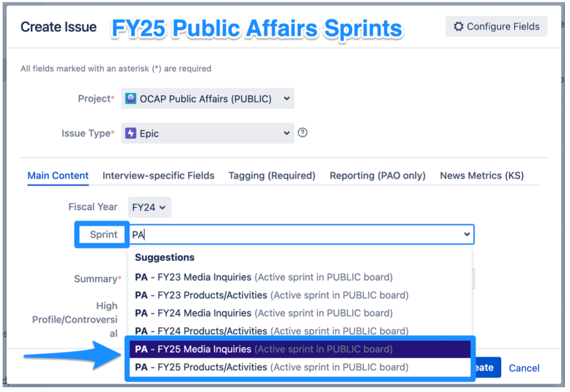Click the Cancel link
This screenshot has width=570, height=392.
[524, 368]
